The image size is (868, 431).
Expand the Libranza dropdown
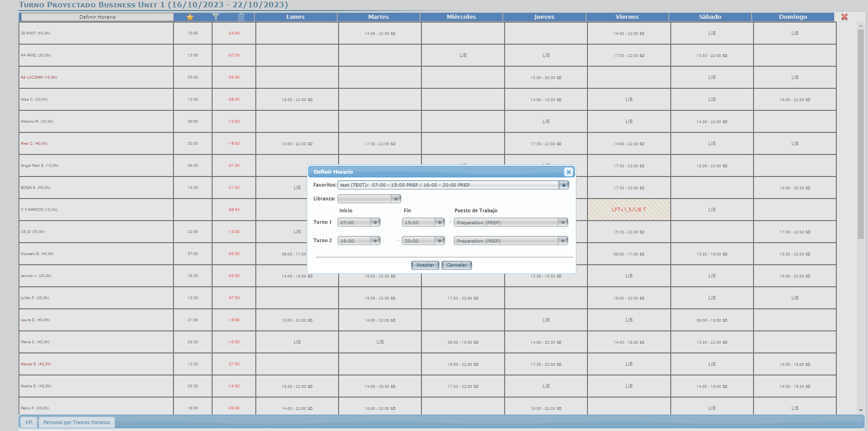tap(396, 199)
